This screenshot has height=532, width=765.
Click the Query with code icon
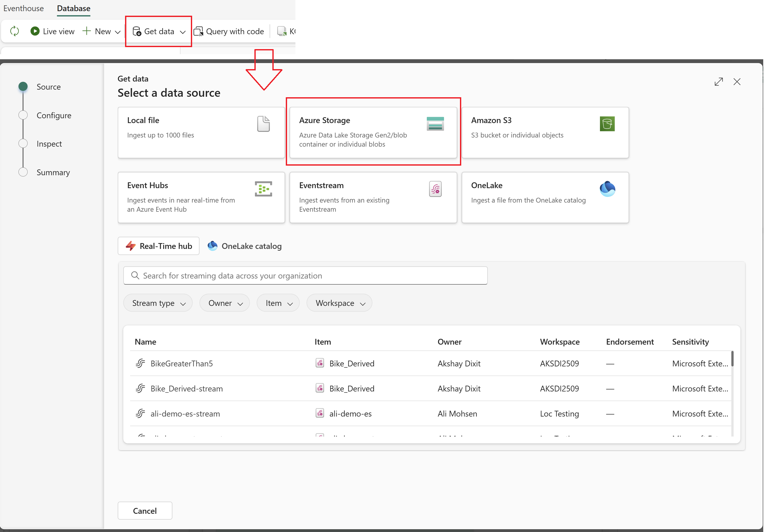[198, 31]
